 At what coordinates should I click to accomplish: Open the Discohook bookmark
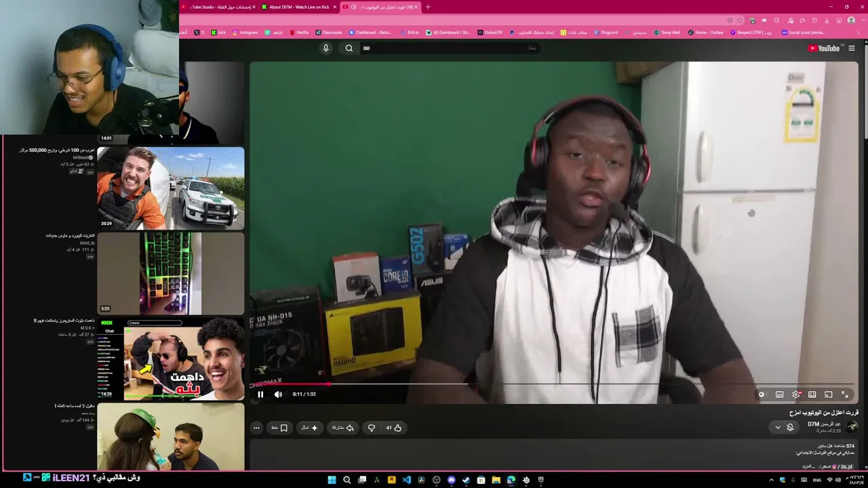click(329, 33)
